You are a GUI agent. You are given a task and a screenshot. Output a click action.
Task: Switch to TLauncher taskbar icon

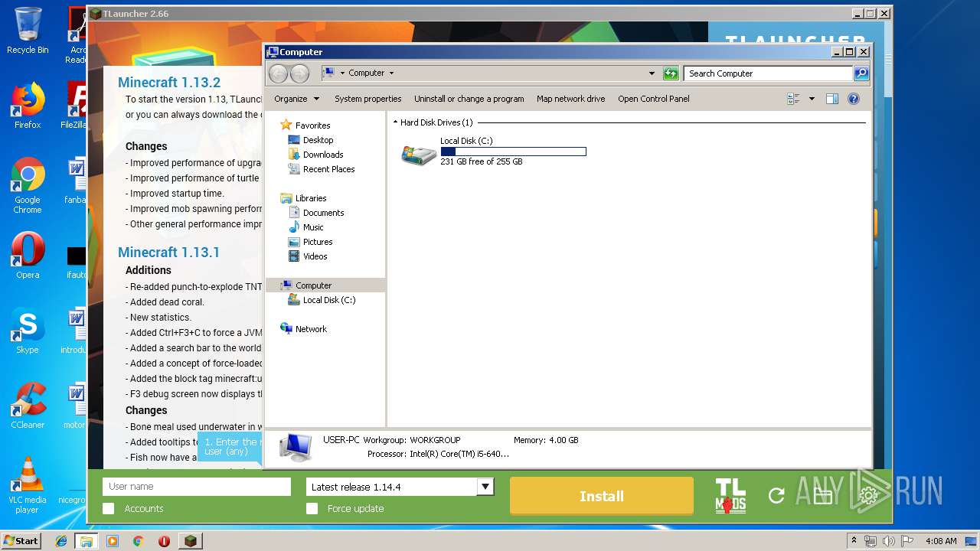coord(191,541)
